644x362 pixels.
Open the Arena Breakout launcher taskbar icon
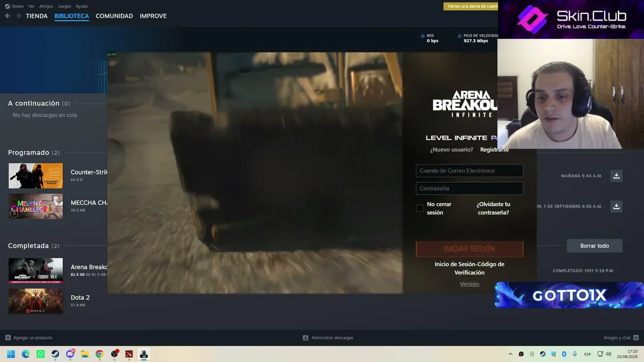(x=144, y=354)
